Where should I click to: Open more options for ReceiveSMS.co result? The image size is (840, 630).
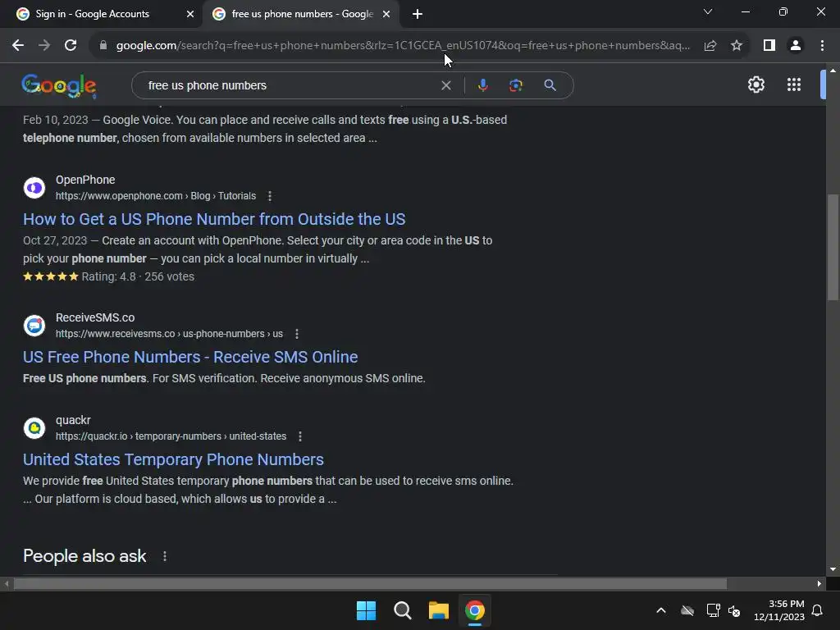[297, 334]
